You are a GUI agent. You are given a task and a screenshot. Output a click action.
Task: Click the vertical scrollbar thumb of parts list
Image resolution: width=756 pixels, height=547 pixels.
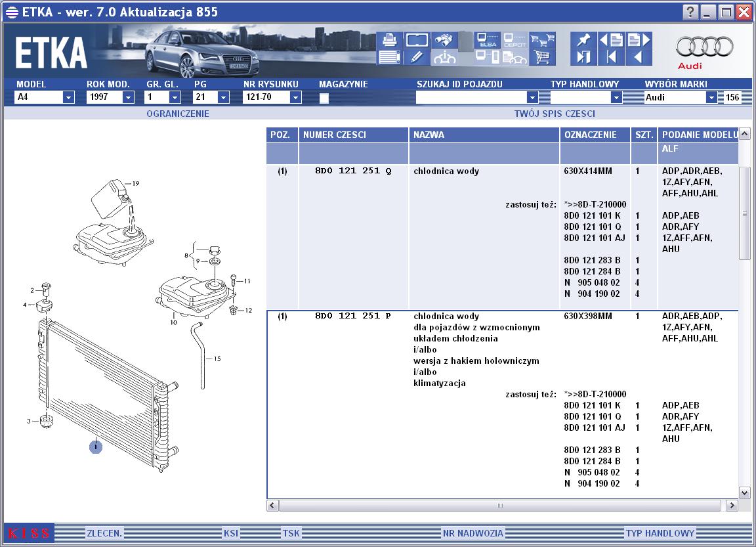click(x=744, y=213)
